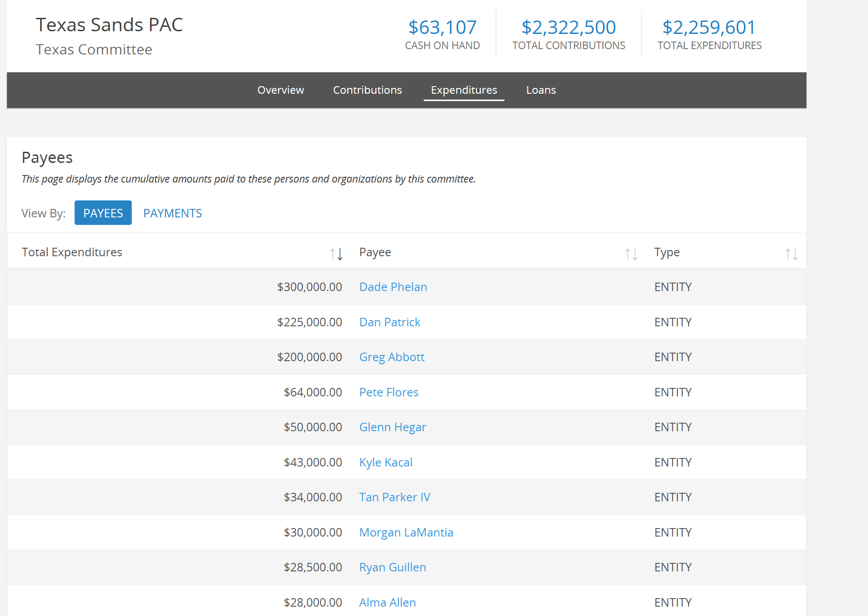
Task: Switch view to PAYEES
Action: [103, 213]
